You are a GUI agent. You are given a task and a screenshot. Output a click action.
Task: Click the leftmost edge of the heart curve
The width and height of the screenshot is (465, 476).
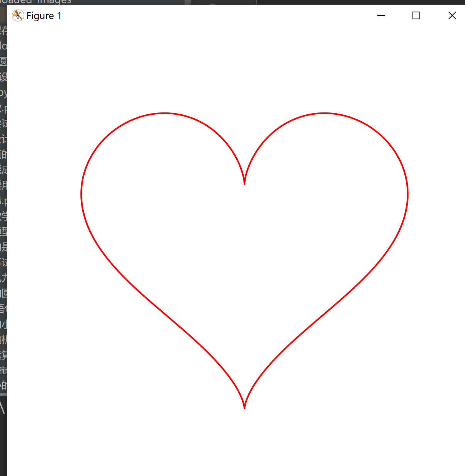(x=81, y=194)
